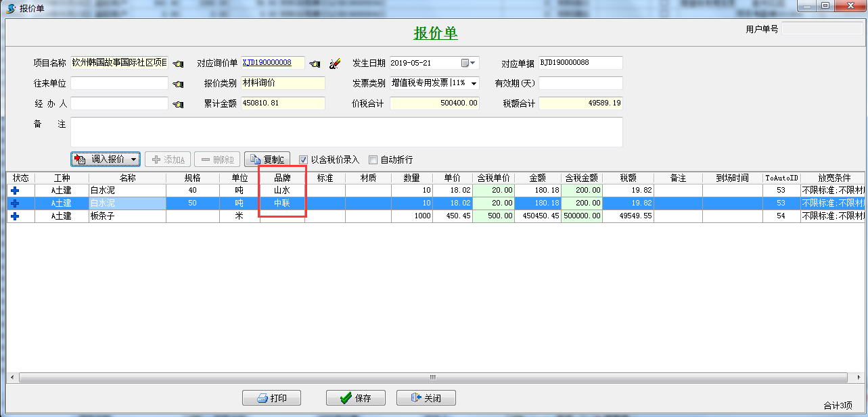Screen dimensions: 868x417
Task: Click the plus status icon in the first row
Action: point(15,191)
